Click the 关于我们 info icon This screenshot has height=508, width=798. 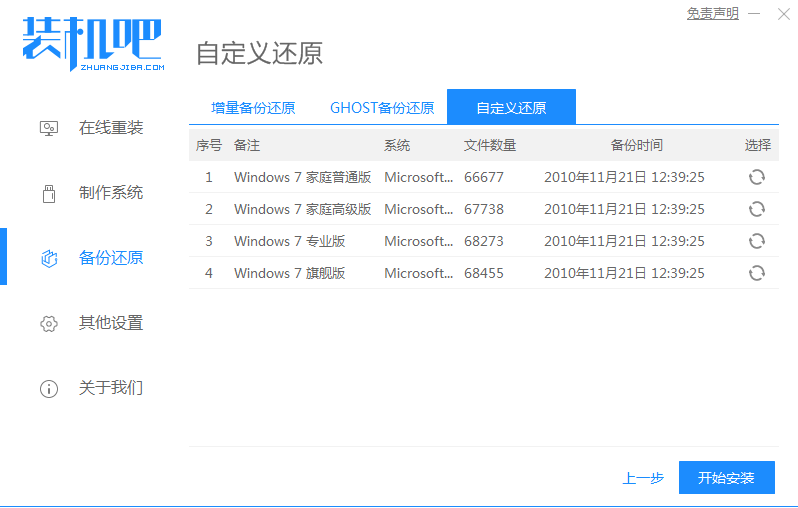pos(48,388)
